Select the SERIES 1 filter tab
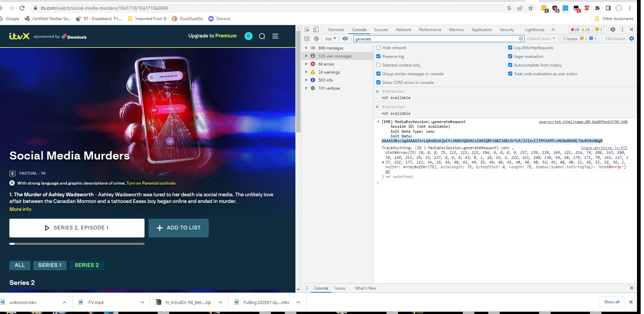This screenshot has height=314, width=644. (50, 265)
